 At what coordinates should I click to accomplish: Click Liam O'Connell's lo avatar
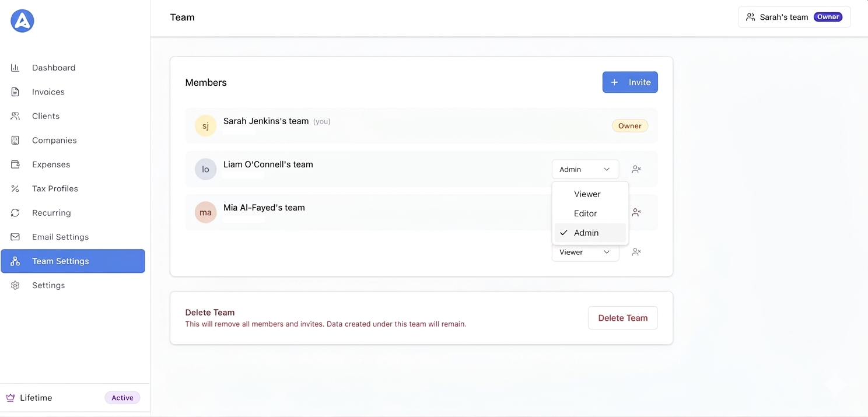205,169
